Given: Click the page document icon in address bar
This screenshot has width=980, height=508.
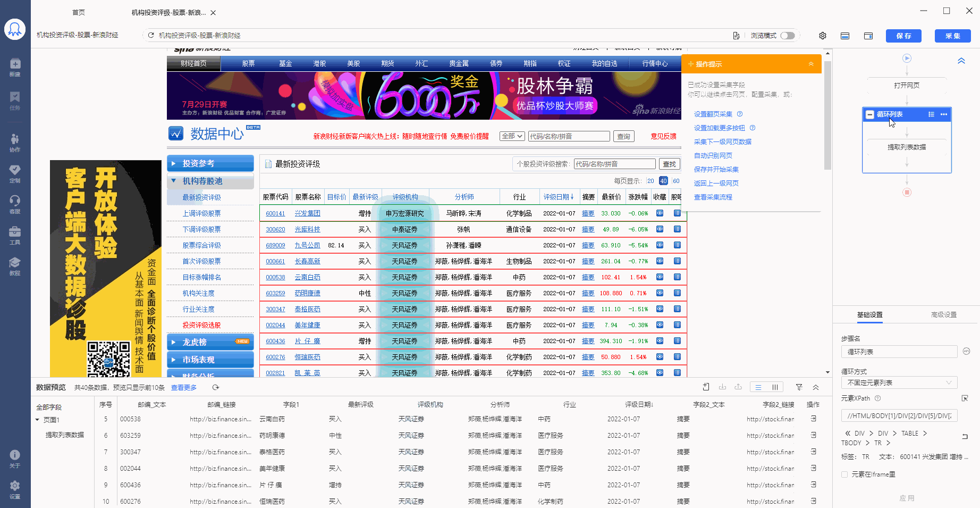Looking at the screenshot, I should click(x=736, y=36).
